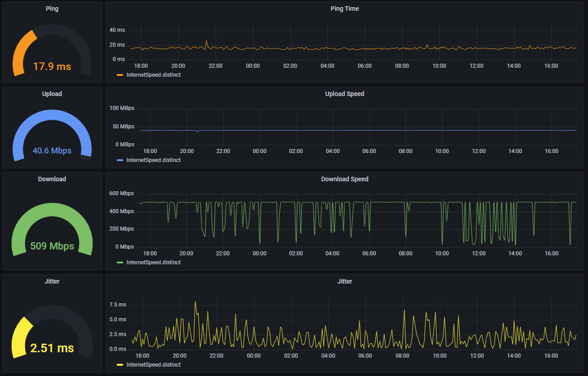This screenshot has width=588, height=376.
Task: Click the 100 MBps axis label in Upload Speed
Action: tap(122, 108)
